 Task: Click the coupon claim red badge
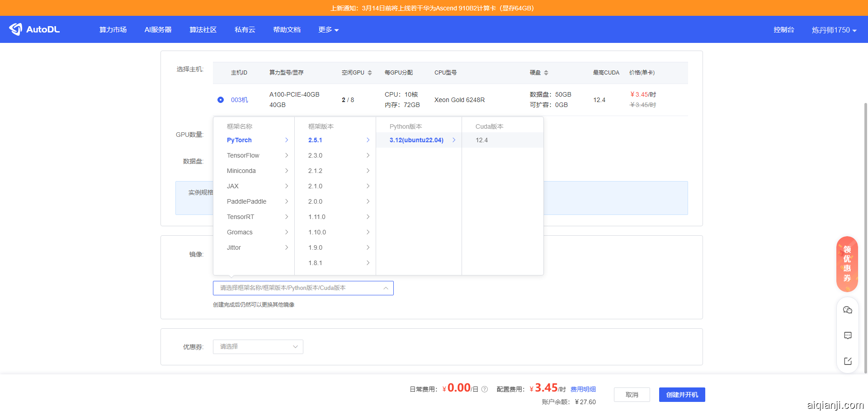[847, 264]
